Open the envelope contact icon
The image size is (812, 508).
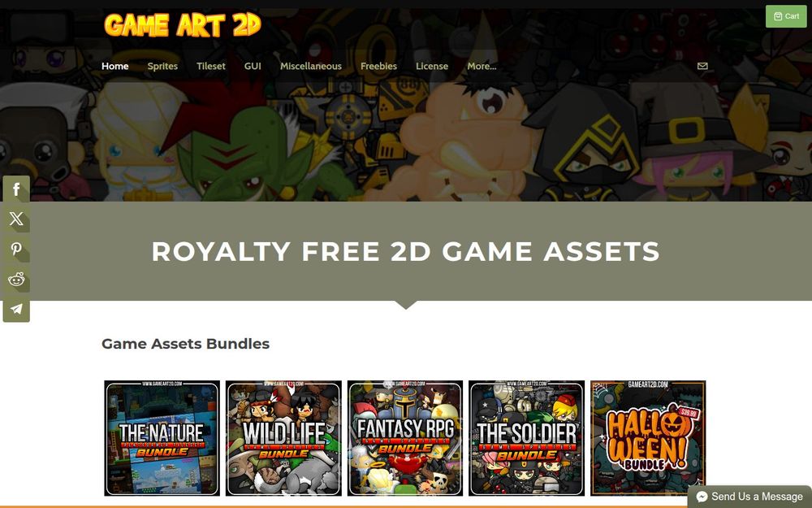click(702, 66)
